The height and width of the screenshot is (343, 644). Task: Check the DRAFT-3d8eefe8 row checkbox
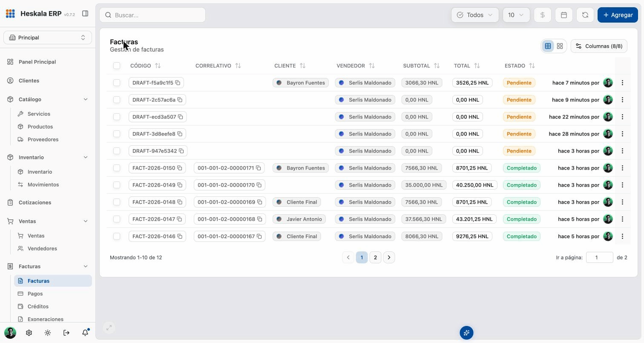(x=117, y=134)
